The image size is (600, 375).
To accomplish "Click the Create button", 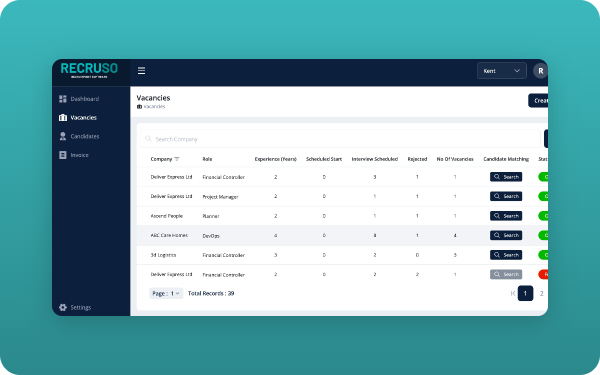I will (x=538, y=101).
